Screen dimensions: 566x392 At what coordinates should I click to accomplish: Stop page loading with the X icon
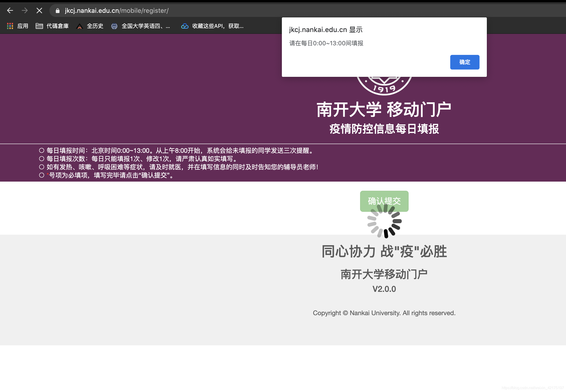(39, 10)
